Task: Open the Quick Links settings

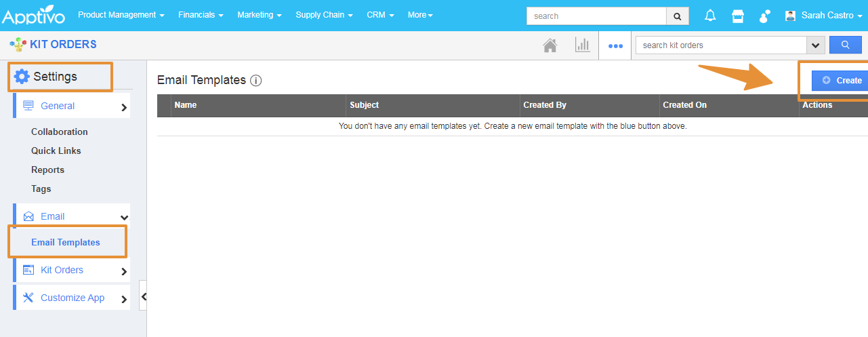Action: [56, 151]
